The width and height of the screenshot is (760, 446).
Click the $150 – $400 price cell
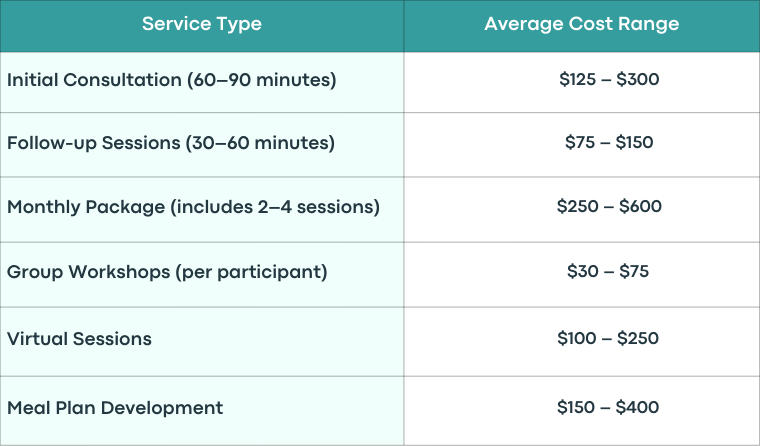click(x=582, y=411)
